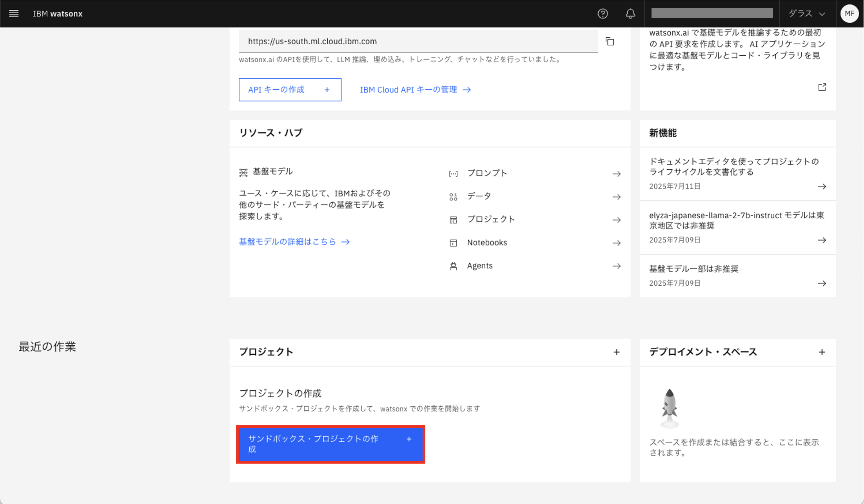Viewport: 864px width, 504px height.
Task: Follow the IBM Cloud API キーの管理 link
Action: 415,90
